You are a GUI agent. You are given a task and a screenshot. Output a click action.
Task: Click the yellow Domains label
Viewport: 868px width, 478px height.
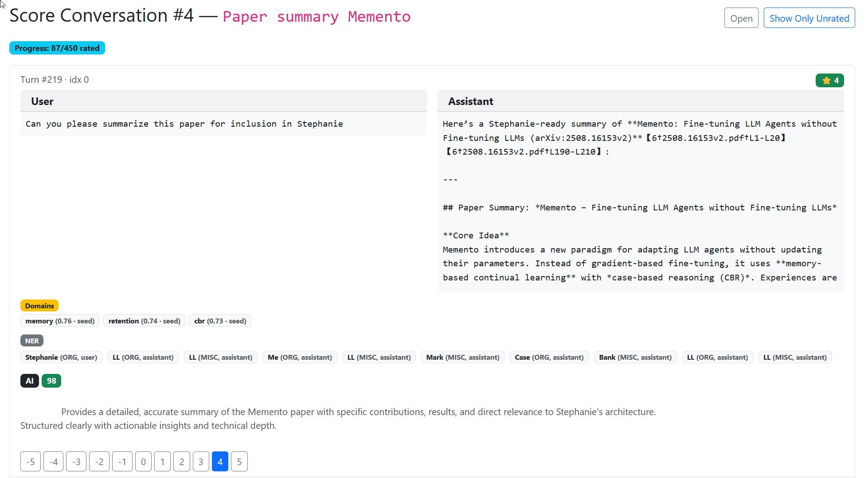click(x=39, y=306)
